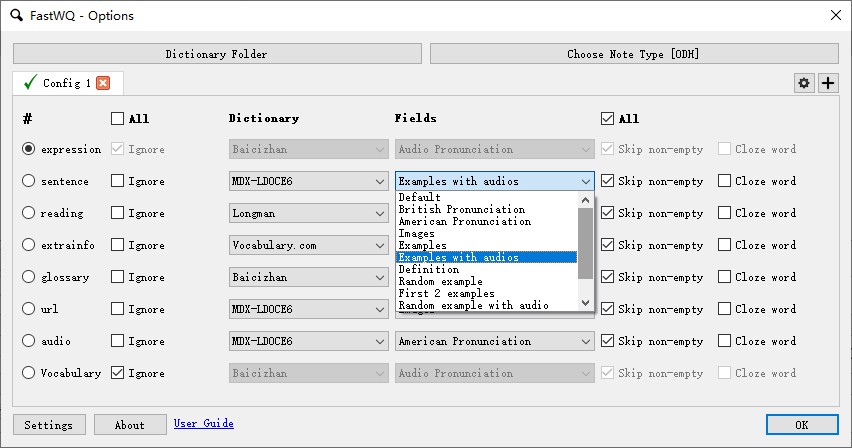Choose Random example with audio option

(x=486, y=305)
